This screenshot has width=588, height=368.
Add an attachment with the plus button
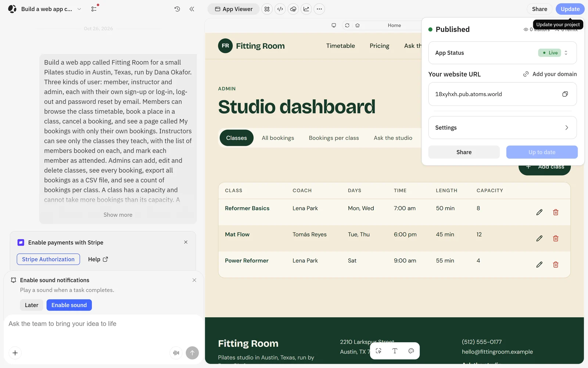point(15,353)
